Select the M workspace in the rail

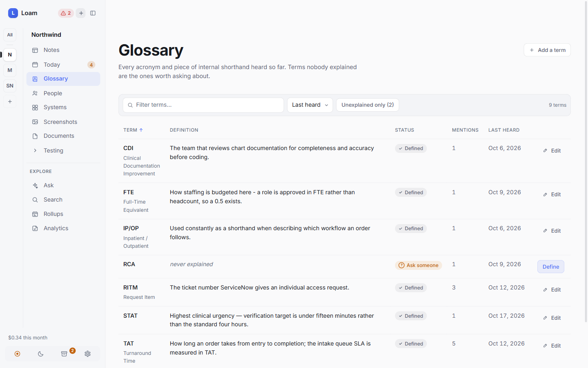[10, 70]
